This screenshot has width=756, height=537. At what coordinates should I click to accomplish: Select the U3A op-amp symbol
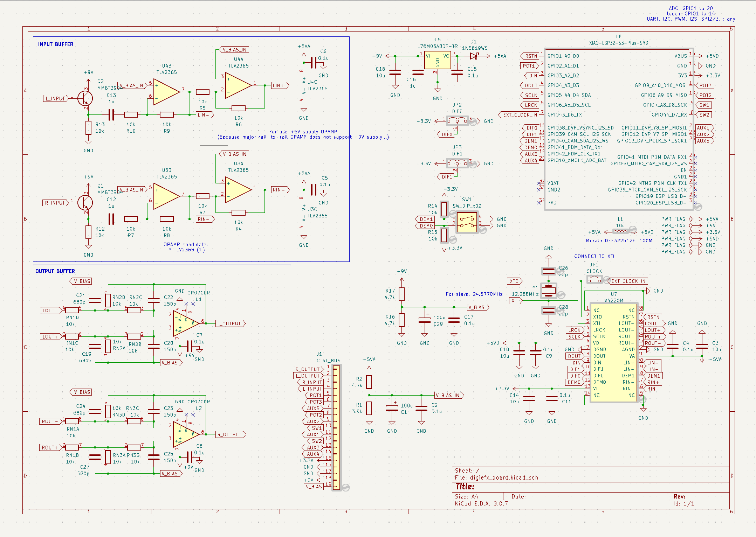239,190
